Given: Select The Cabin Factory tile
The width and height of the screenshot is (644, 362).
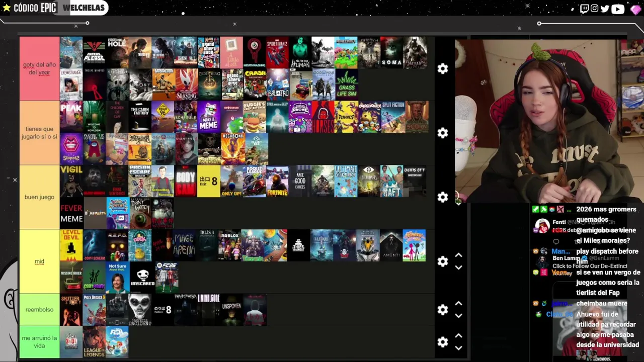Looking at the screenshot, I should click(x=140, y=117).
